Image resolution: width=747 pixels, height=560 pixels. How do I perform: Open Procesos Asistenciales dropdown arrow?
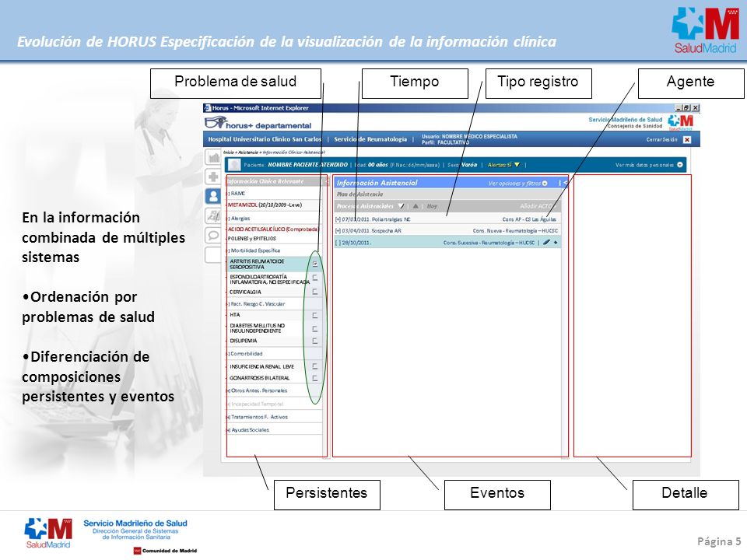tap(402, 206)
